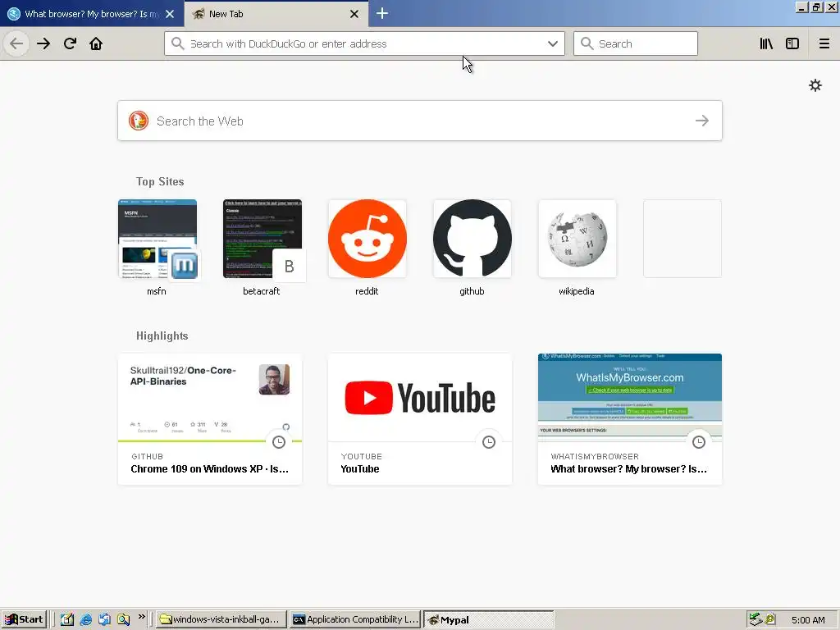
Task: Click the third quick launch icon
Action: [x=104, y=620]
